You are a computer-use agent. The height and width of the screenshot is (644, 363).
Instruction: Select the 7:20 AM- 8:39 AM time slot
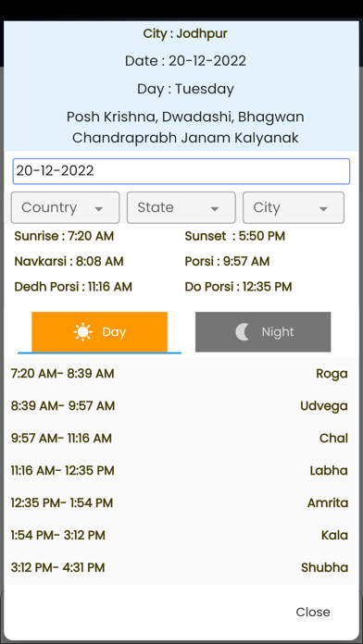pos(181,374)
